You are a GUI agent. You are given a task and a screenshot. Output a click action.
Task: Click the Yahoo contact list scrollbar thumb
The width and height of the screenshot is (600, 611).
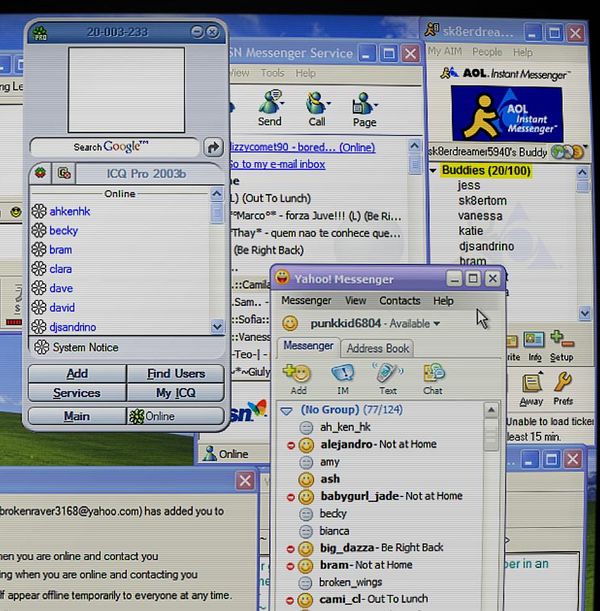tap(491, 434)
